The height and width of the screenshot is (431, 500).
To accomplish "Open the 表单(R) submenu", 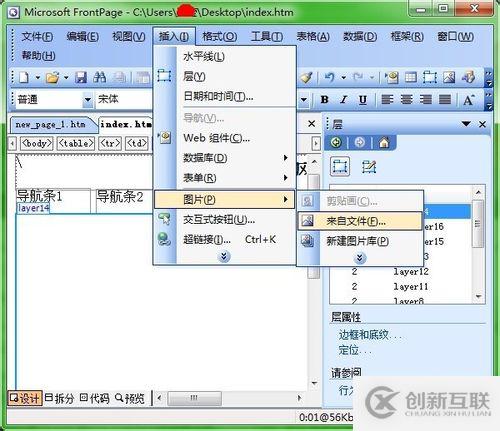I will click(225, 178).
